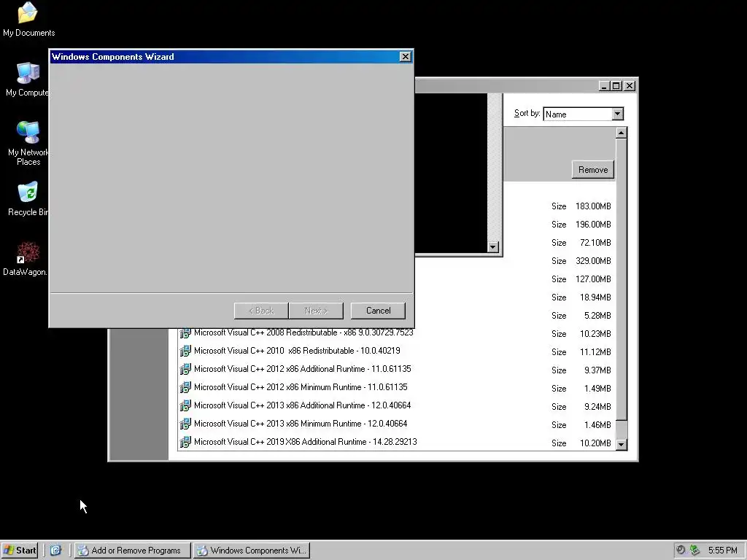The height and width of the screenshot is (560, 747).
Task: Click the 196.00MB size value
Action: (x=593, y=225)
